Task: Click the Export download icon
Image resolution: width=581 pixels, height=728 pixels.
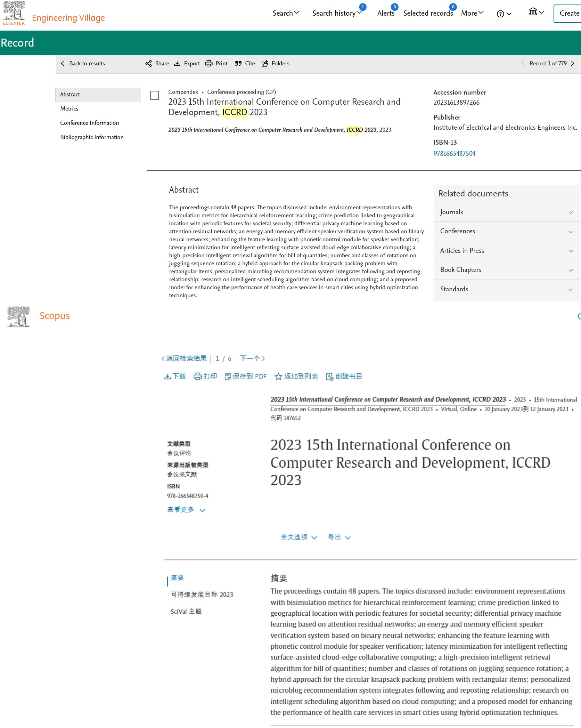Action: click(x=177, y=64)
